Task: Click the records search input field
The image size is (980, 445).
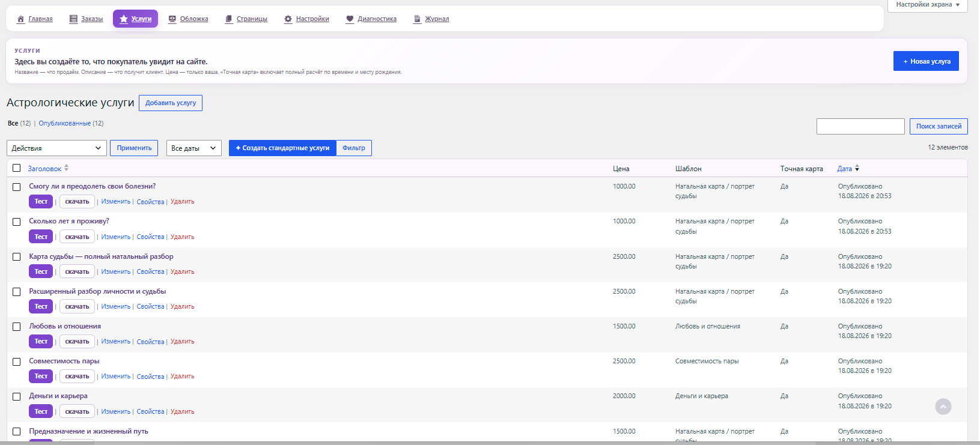Action: point(860,127)
